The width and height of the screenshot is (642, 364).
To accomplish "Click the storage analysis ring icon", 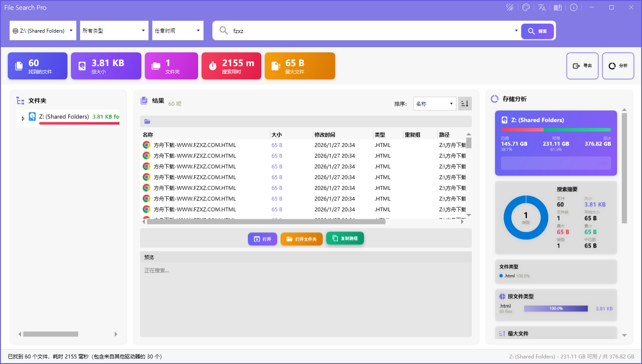I will pos(495,99).
